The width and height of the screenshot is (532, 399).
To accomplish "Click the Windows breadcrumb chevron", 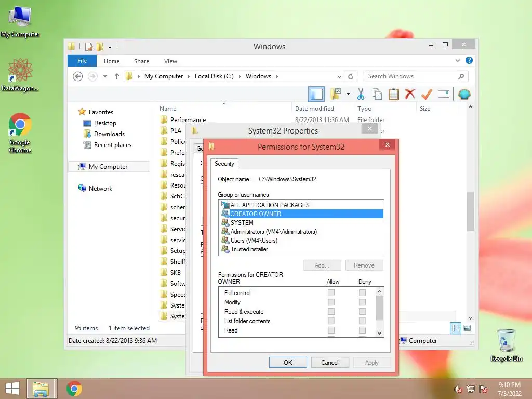I will [x=277, y=77].
